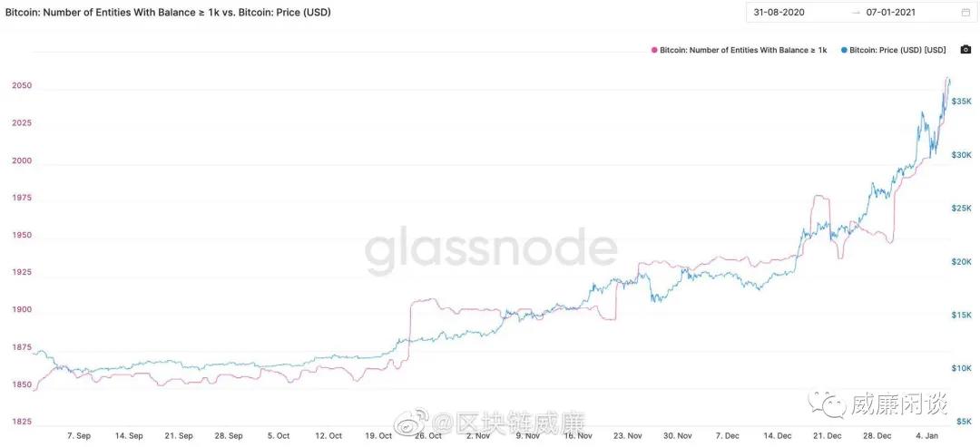Click the 2050 label on left axis
Viewport: 980px width, 447px height.
(22, 86)
